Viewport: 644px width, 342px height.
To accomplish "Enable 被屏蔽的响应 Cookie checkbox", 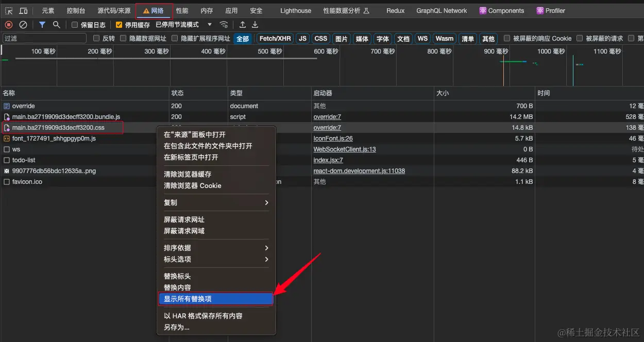I will (507, 39).
